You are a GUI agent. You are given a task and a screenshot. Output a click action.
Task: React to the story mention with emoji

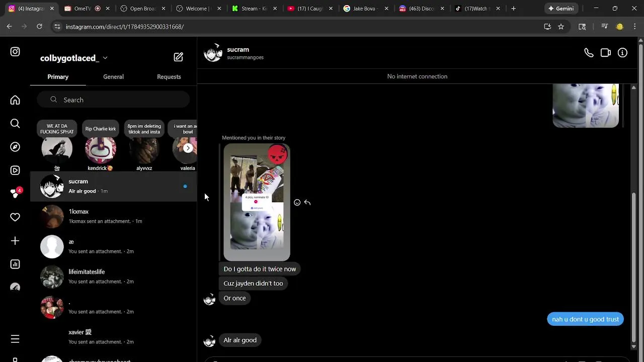297,203
